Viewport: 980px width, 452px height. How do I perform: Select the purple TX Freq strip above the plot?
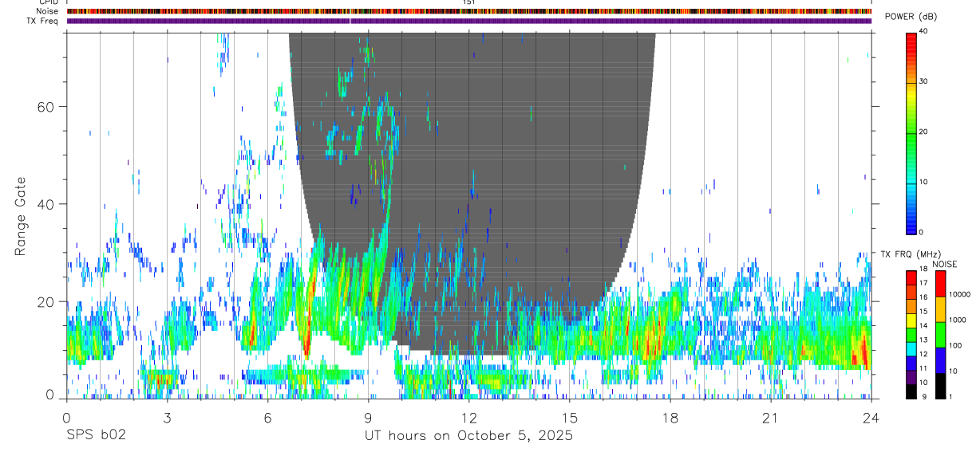(469, 21)
